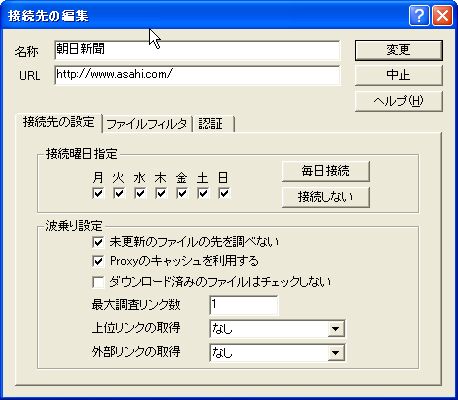
Task: Switch to the ファイルフィルタ tab
Action: point(147,124)
